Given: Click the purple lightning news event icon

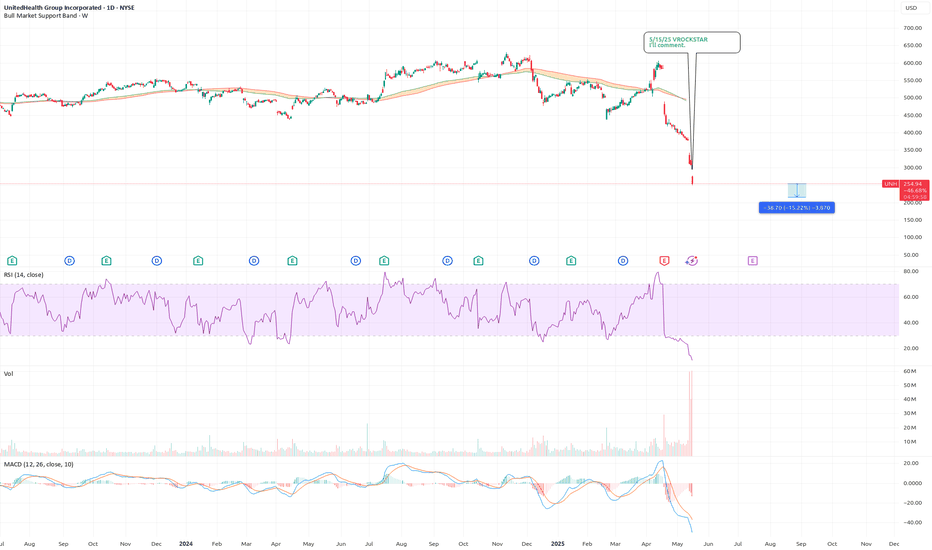Looking at the screenshot, I should coord(692,260).
